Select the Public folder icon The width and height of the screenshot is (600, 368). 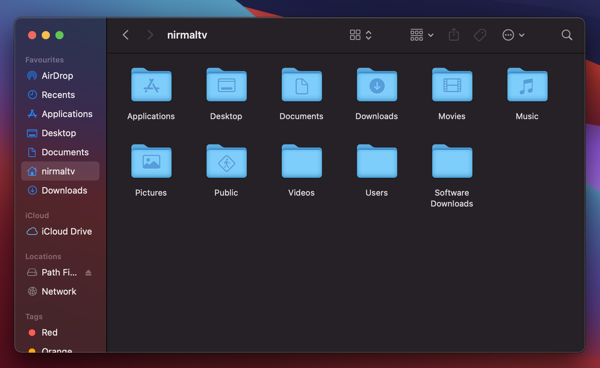(227, 161)
